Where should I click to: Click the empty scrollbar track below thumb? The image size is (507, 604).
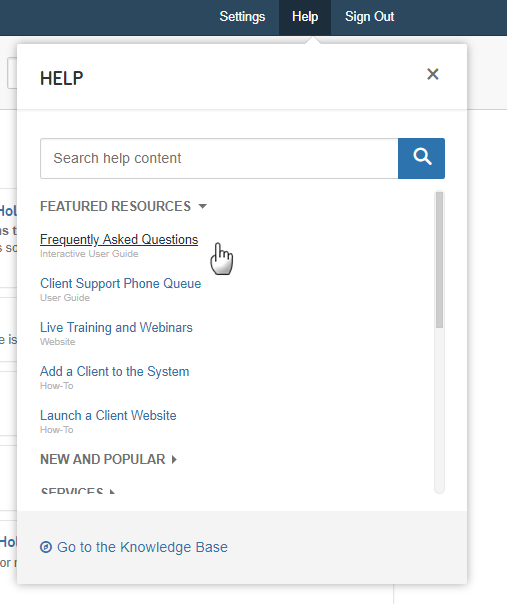click(x=439, y=410)
